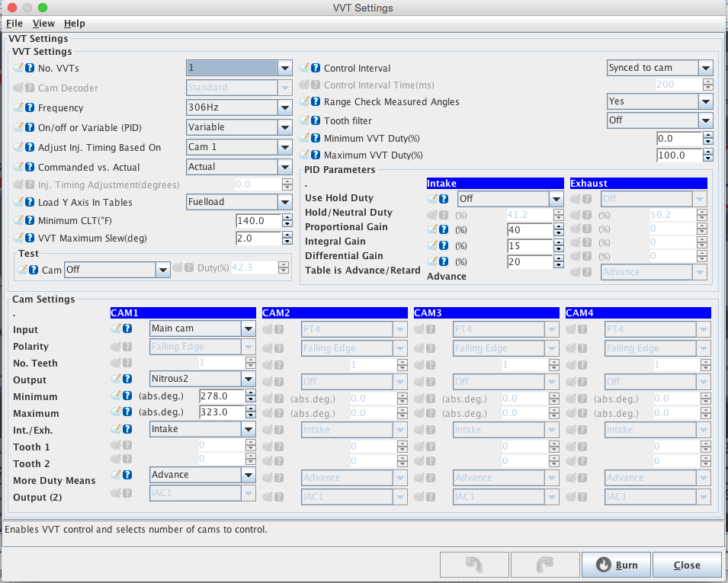Click the pencil icon beside Control Interval

pos(305,68)
